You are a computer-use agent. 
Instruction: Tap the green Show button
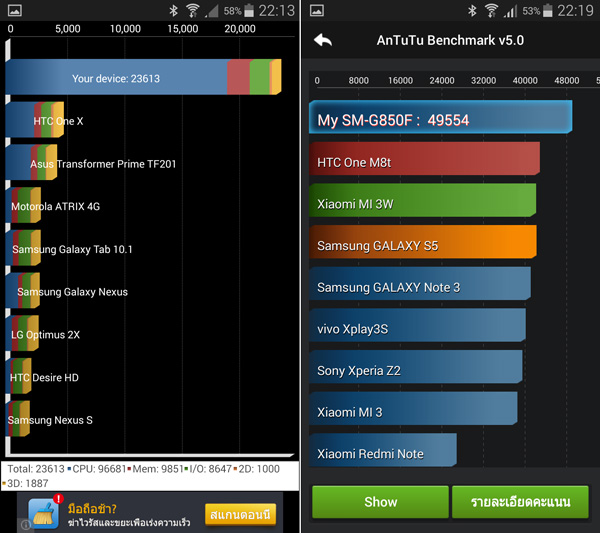(380, 502)
